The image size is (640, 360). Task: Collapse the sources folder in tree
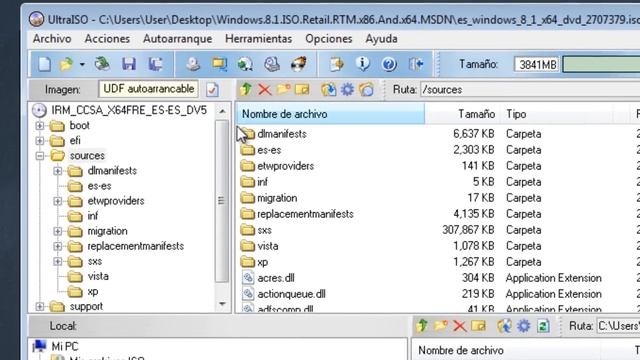[40, 156]
